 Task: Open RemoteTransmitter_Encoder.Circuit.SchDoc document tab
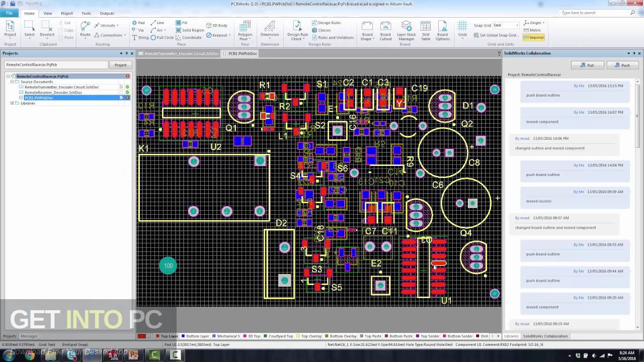(x=179, y=53)
